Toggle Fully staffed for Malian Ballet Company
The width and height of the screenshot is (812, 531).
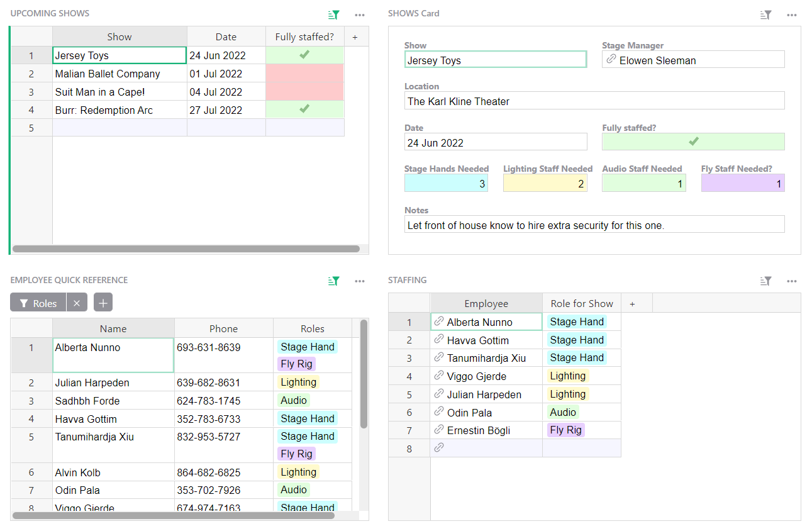tap(304, 74)
